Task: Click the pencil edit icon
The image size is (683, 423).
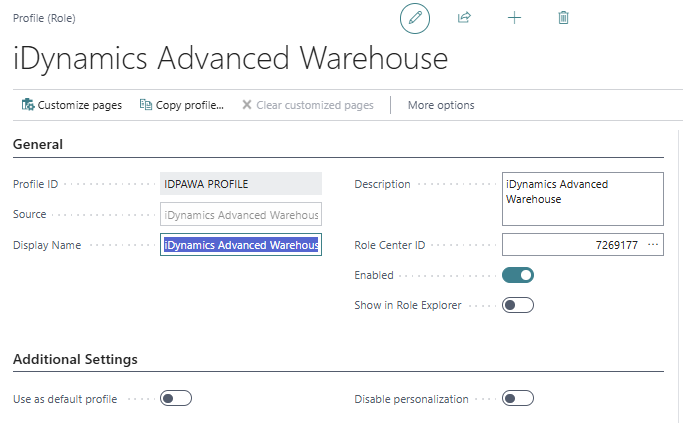Action: [415, 18]
